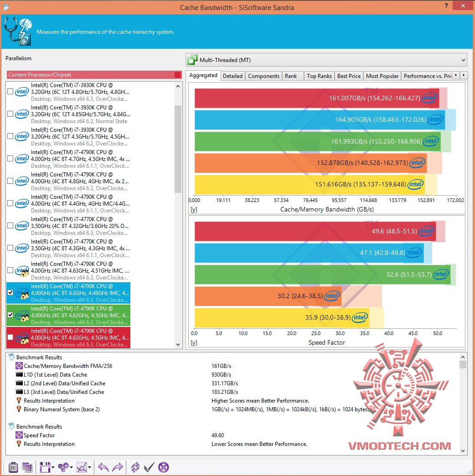This screenshot has height=476, width=475.
Task: Click the up arrow of processor list scrollbar
Action: click(x=178, y=86)
